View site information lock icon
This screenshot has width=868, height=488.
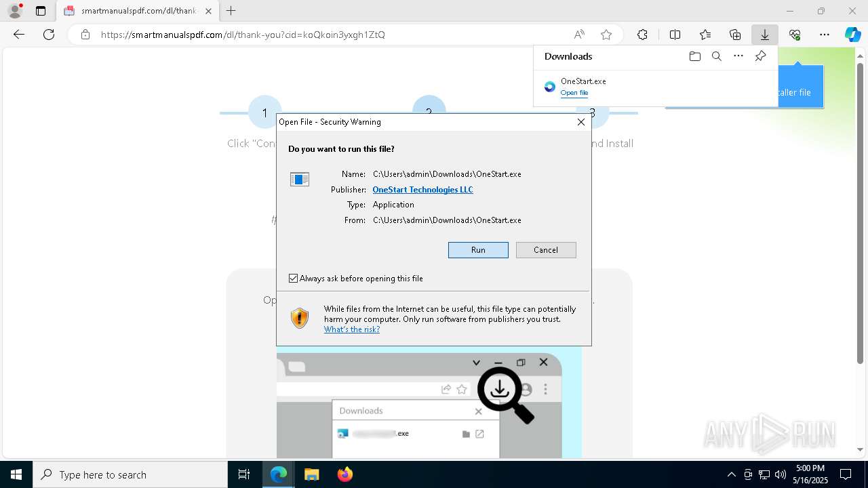(85, 35)
